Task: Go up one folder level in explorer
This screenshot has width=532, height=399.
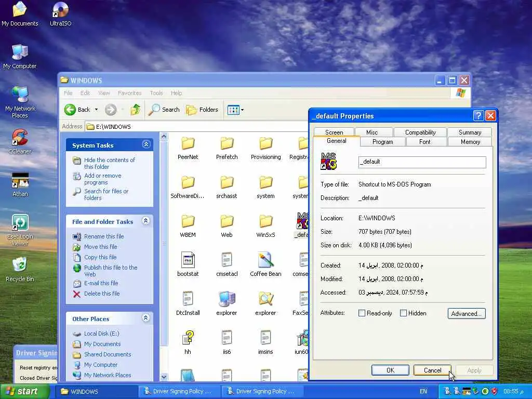Action: (136, 110)
